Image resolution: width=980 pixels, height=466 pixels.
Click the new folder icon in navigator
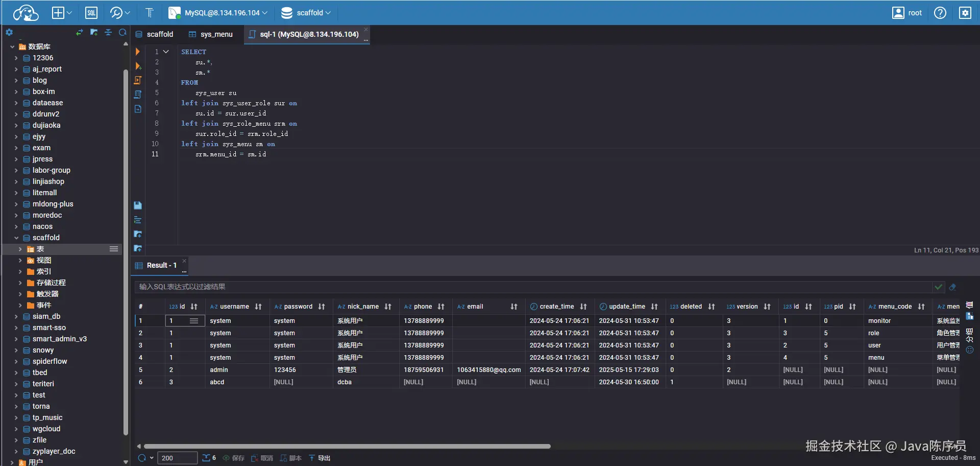click(94, 33)
